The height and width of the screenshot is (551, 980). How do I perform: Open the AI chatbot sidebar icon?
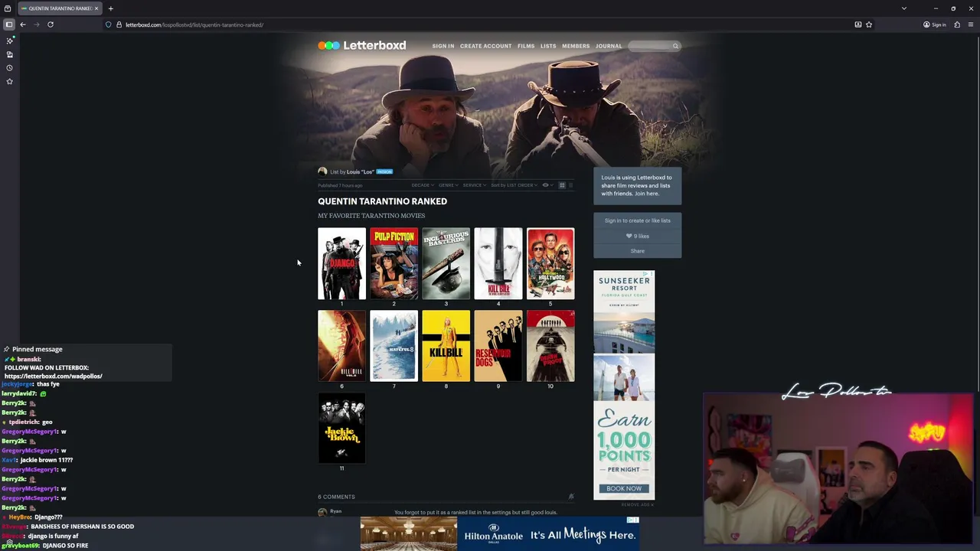point(9,41)
